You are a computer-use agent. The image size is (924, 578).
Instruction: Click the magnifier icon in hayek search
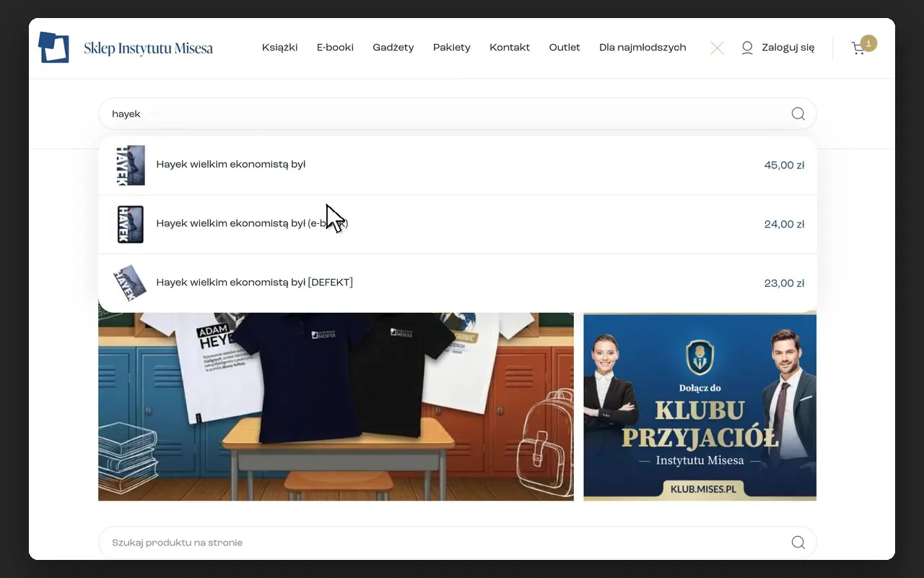[x=798, y=113]
